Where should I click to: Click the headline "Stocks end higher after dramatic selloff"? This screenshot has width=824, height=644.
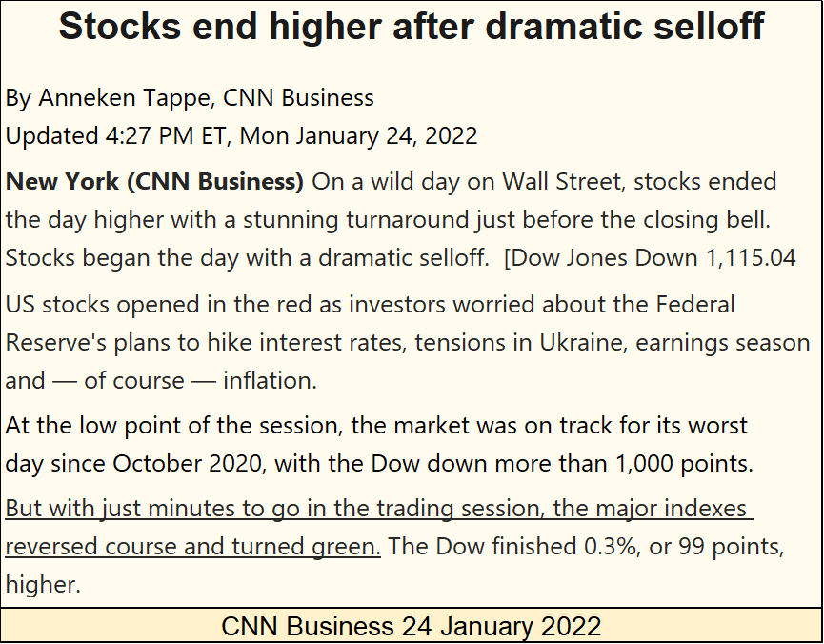coord(412,28)
